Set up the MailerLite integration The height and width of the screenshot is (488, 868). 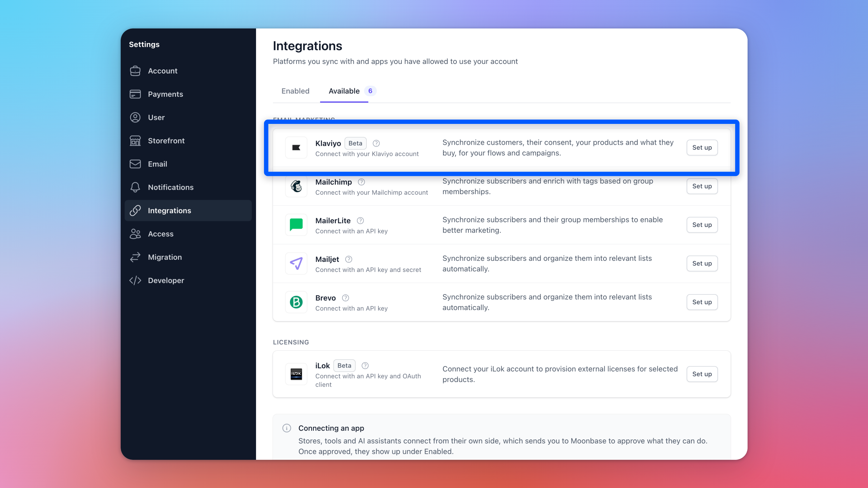[x=702, y=225]
